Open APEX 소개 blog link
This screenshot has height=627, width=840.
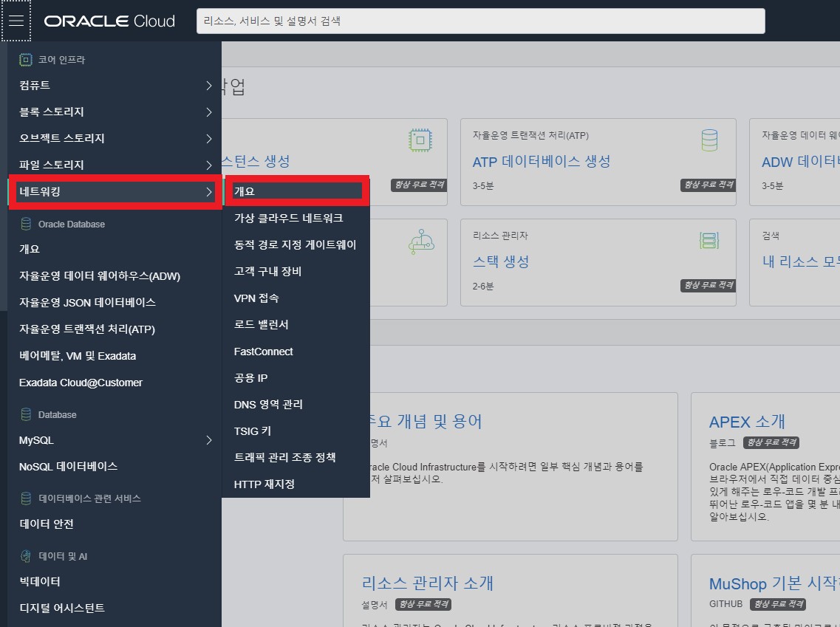pyautogui.click(x=747, y=422)
